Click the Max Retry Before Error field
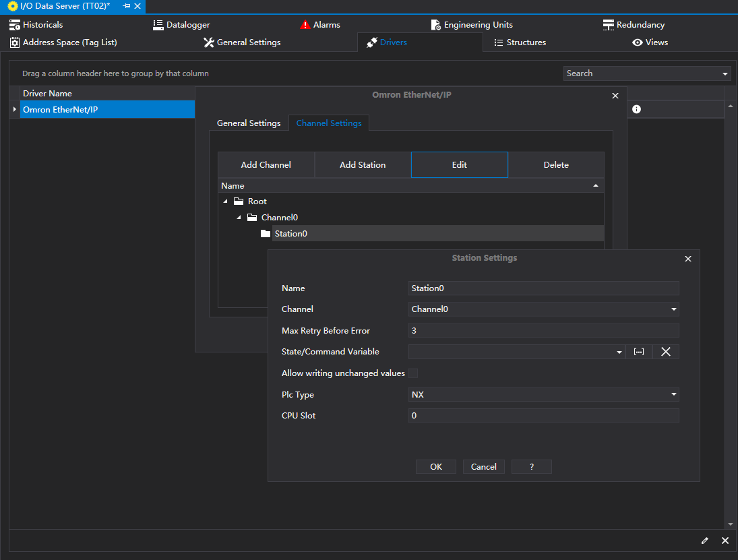This screenshot has width=738, height=560. click(543, 331)
